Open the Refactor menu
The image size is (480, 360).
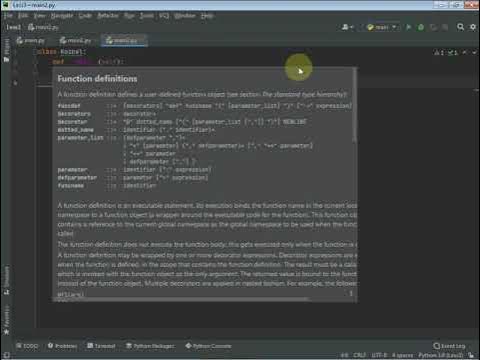click(108, 16)
